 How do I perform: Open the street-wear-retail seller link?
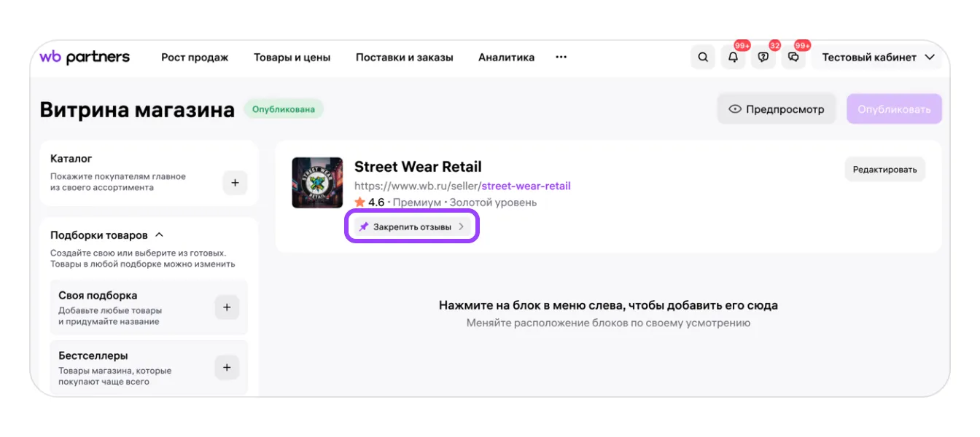coord(526,186)
